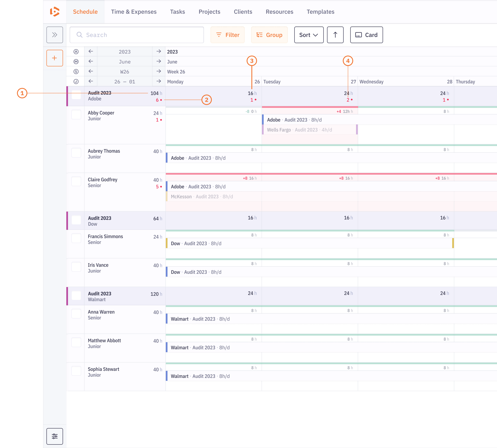The image size is (497, 448).
Task: Click the circled A year scale icon
Action: point(76,52)
